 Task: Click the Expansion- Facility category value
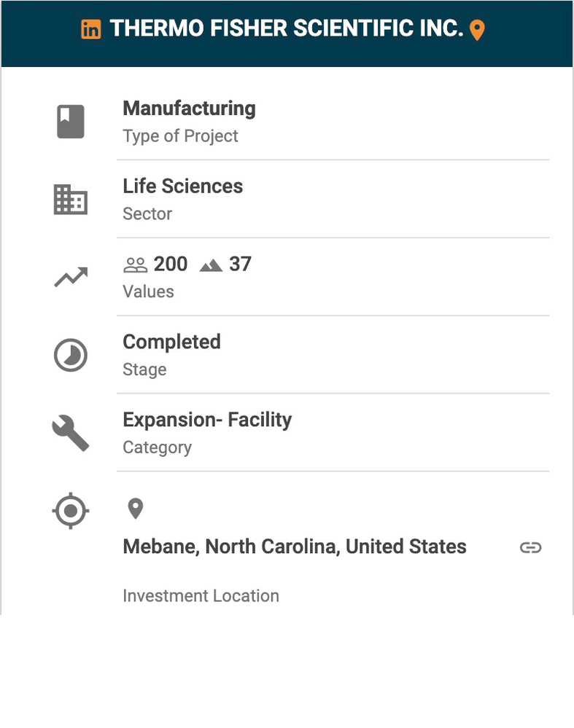tap(207, 420)
